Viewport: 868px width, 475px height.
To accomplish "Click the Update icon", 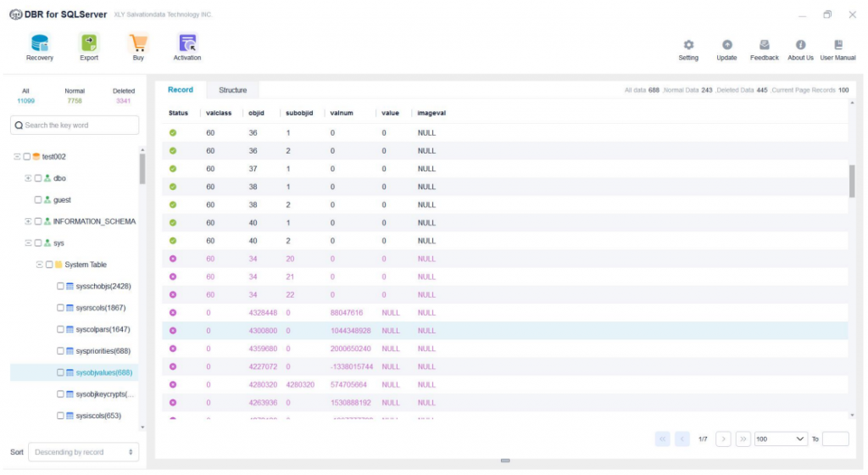I will tap(726, 45).
